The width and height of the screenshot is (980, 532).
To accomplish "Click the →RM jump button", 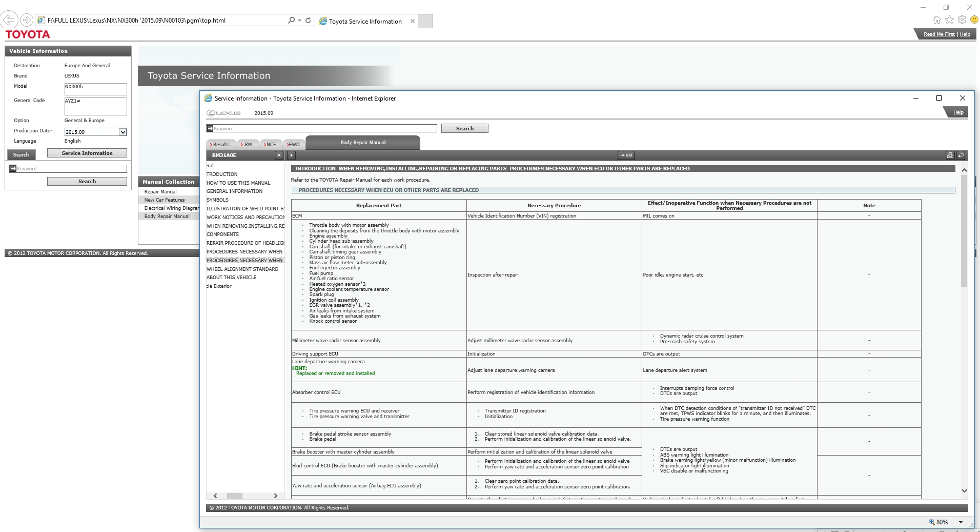I will pos(626,155).
